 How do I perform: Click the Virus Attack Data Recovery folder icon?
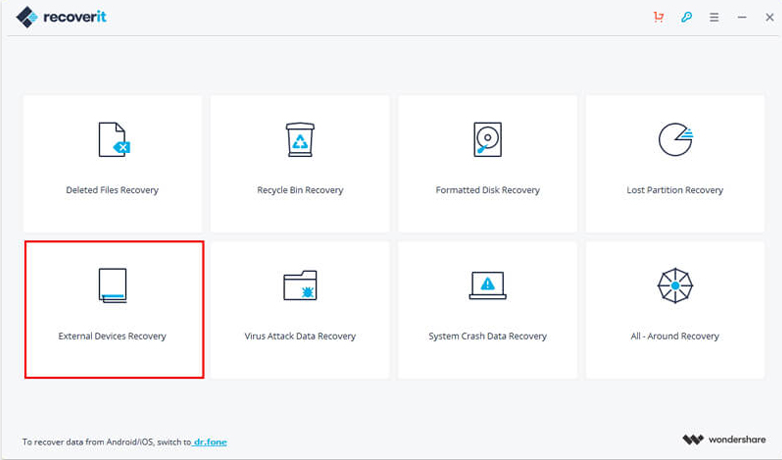click(300, 286)
